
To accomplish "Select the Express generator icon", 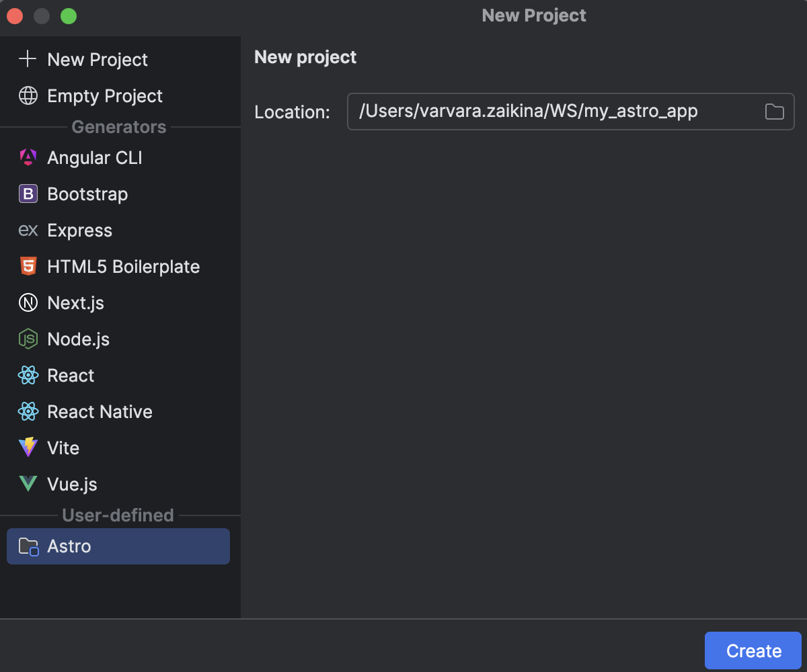I will (28, 230).
